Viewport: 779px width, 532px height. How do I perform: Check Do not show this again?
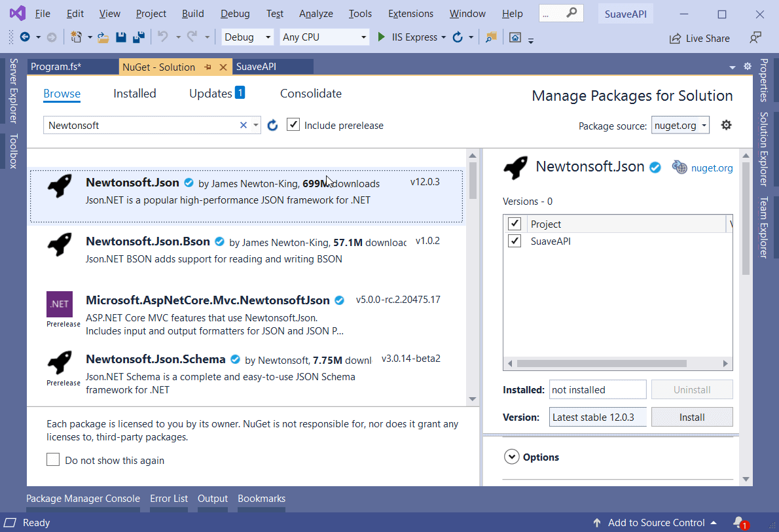click(52, 459)
